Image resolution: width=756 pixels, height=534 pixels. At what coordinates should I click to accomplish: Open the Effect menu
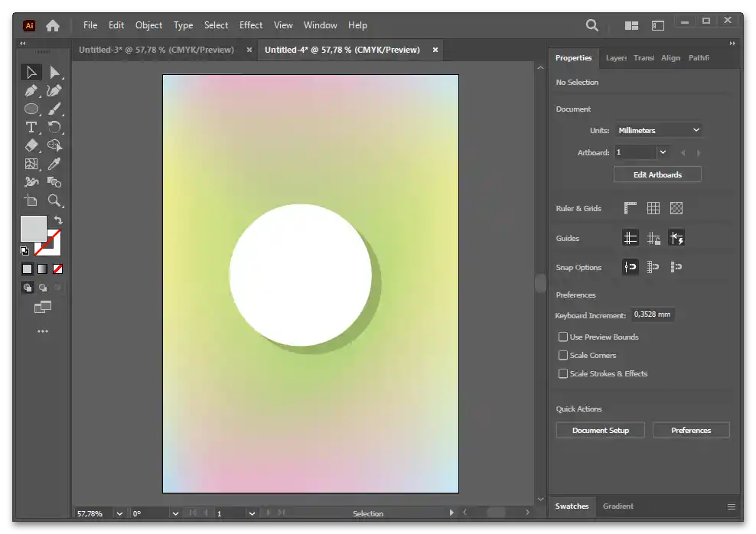point(250,25)
